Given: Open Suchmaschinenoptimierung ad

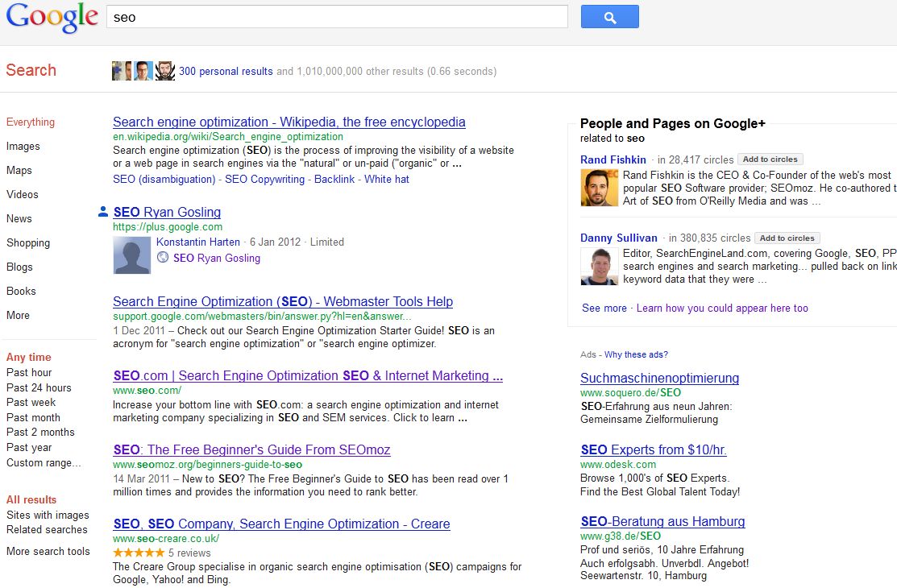Looking at the screenshot, I should [659, 378].
